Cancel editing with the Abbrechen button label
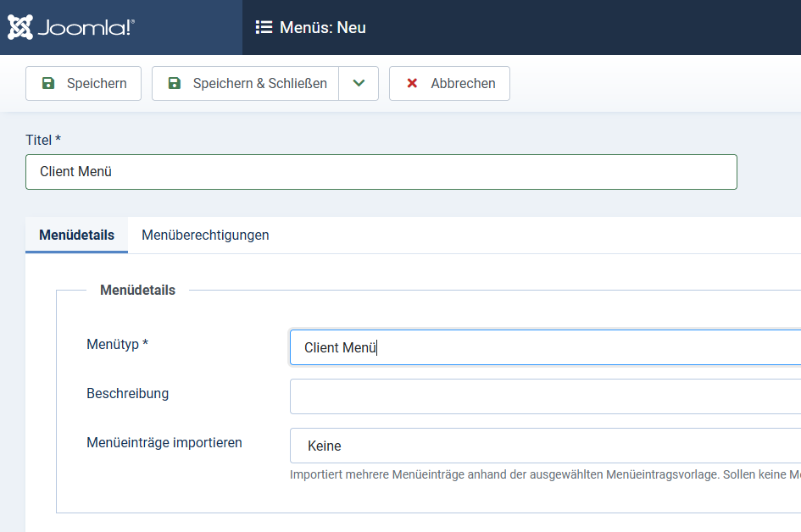 pyautogui.click(x=463, y=83)
